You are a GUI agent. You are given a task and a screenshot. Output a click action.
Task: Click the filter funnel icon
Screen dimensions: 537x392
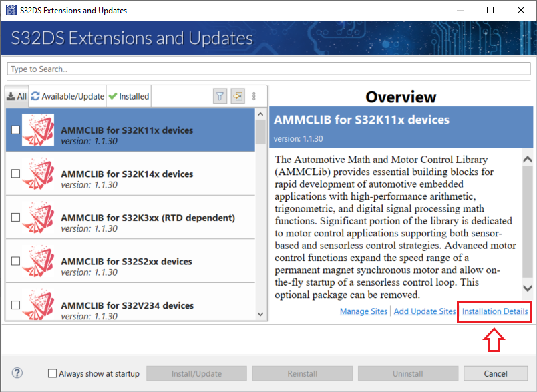[x=220, y=96]
